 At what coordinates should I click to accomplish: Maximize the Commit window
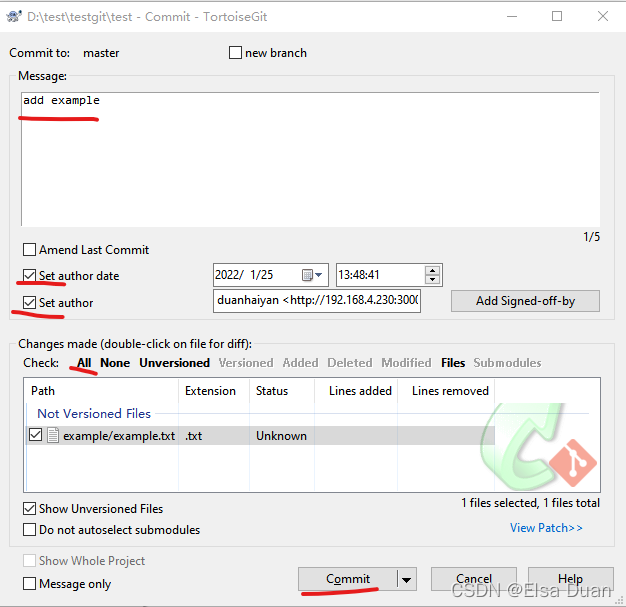pyautogui.click(x=557, y=16)
